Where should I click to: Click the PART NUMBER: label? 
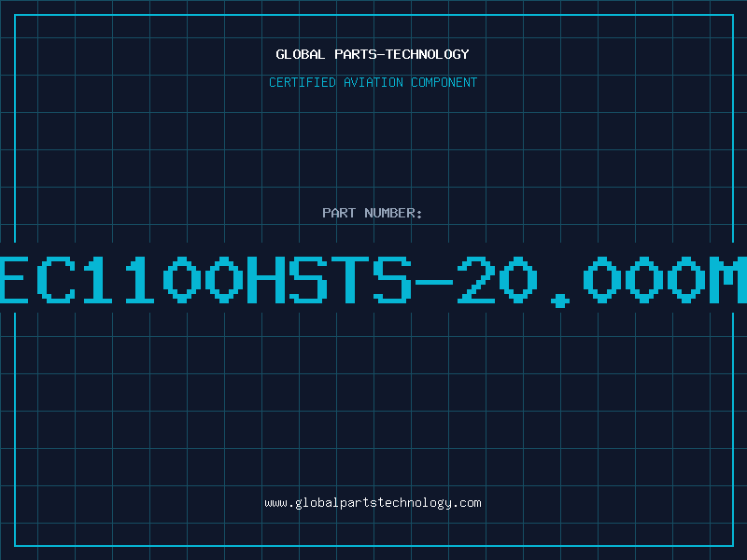point(373,213)
